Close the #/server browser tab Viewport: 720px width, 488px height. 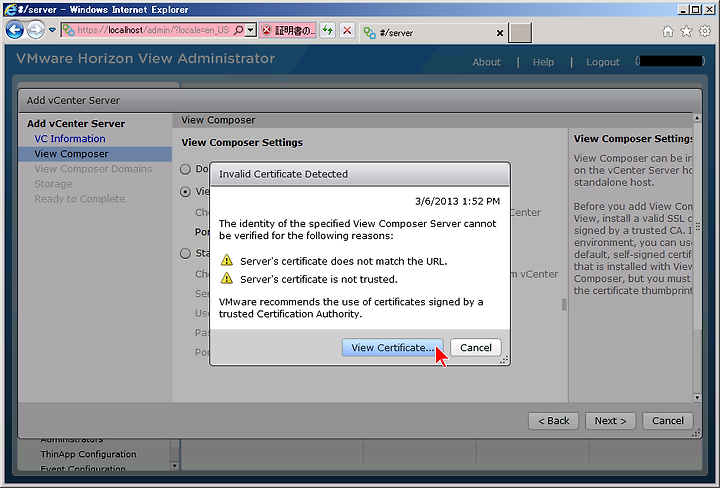pos(500,33)
